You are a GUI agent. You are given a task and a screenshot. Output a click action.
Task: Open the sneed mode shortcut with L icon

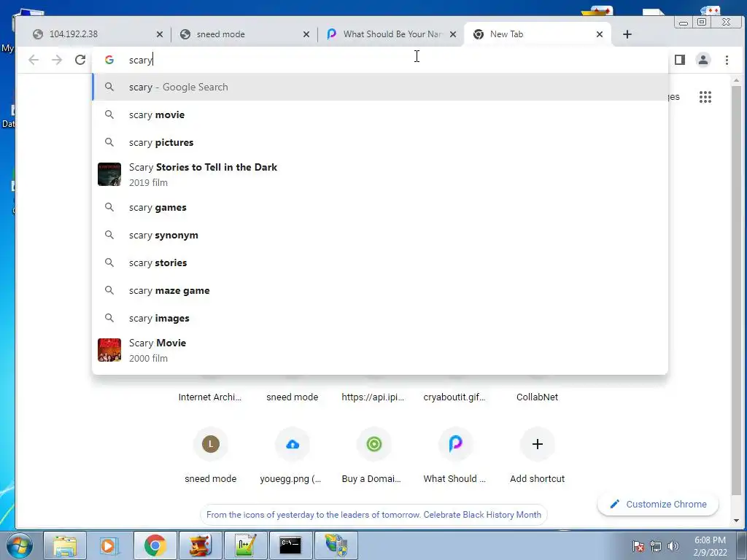click(211, 456)
